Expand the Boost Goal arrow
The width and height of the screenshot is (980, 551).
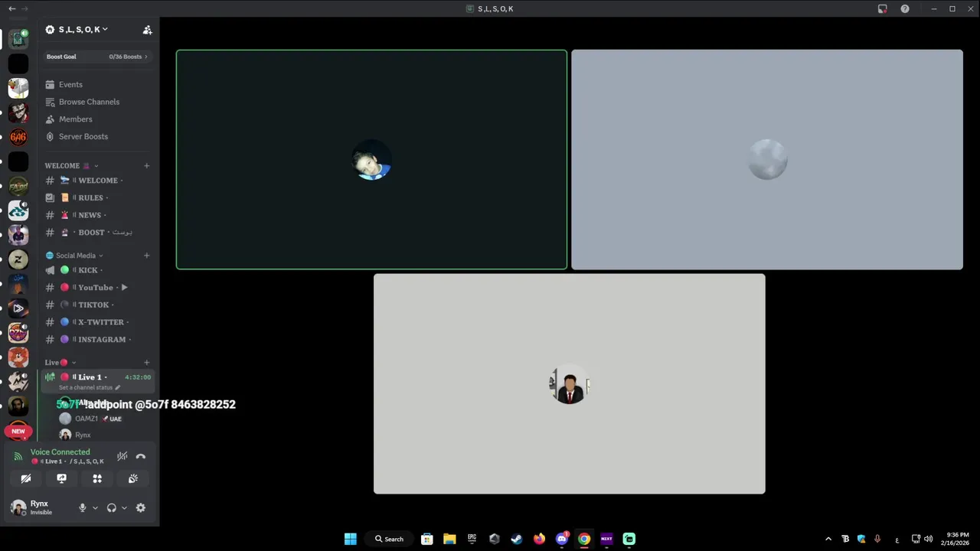pyautogui.click(x=146, y=57)
